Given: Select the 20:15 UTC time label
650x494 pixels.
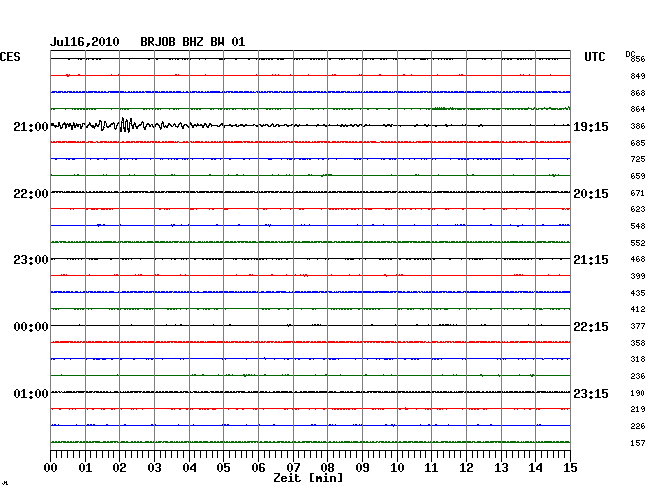Looking at the screenshot, I should 591,194.
